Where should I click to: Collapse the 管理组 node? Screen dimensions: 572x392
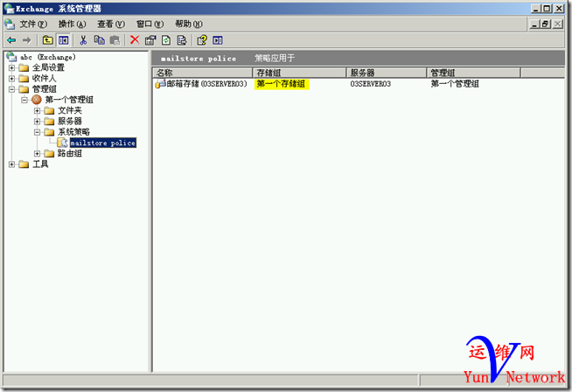(11, 89)
